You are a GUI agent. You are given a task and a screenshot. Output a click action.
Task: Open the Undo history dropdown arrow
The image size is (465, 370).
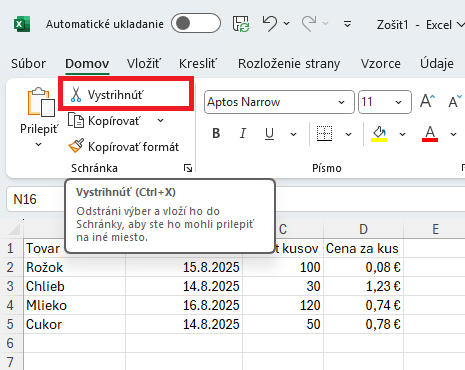[287, 24]
